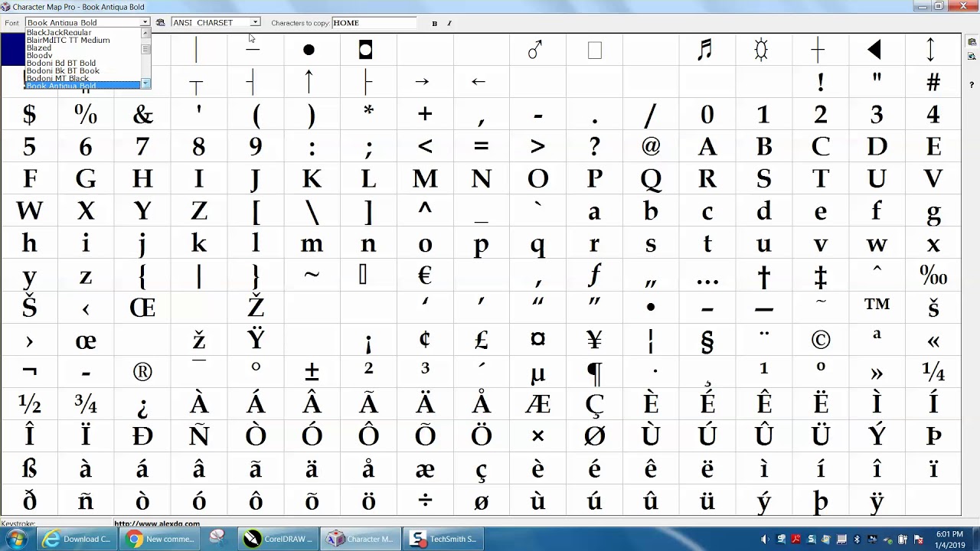Image resolution: width=980 pixels, height=551 pixels.
Task: Select the sun symbol character
Action: [761, 51]
